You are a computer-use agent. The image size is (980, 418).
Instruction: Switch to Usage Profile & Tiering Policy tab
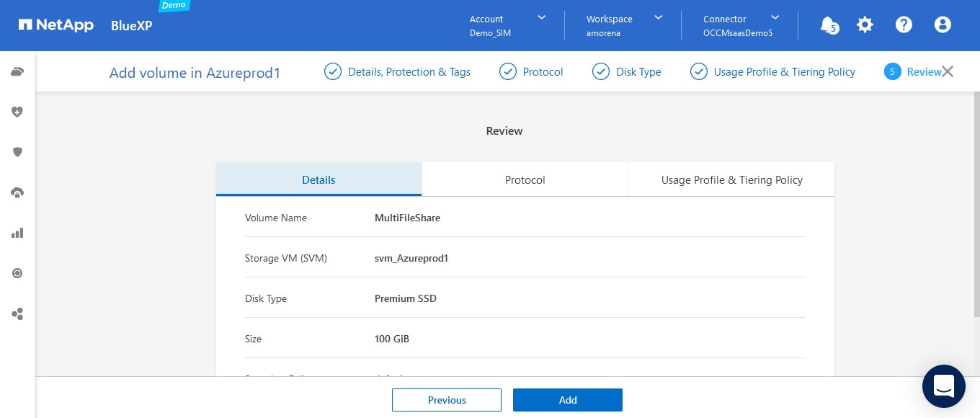tap(731, 180)
